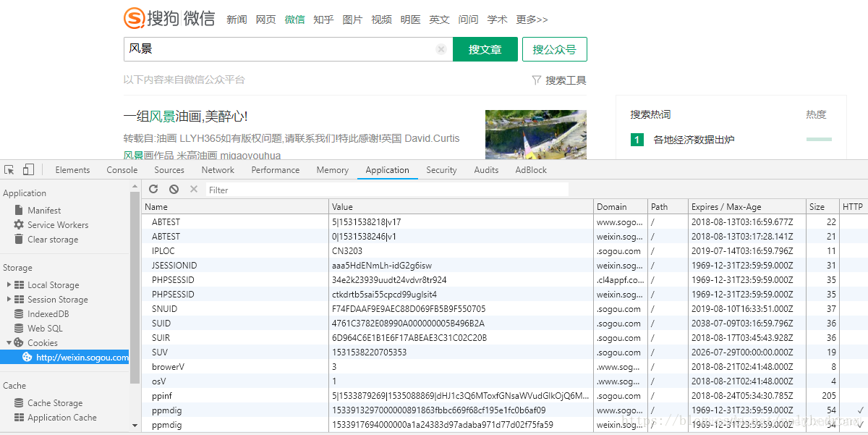
Task: Switch to the Audits tab
Action: (486, 170)
